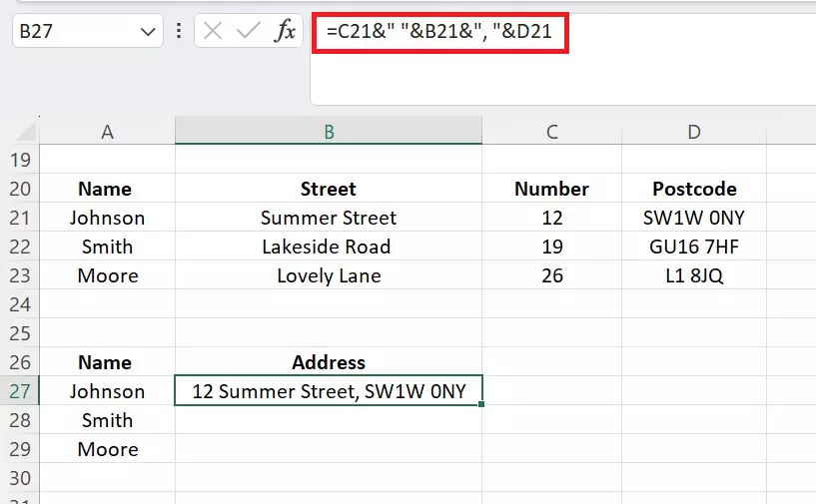Select the cell containing 12
The height and width of the screenshot is (504, 816).
click(x=551, y=218)
